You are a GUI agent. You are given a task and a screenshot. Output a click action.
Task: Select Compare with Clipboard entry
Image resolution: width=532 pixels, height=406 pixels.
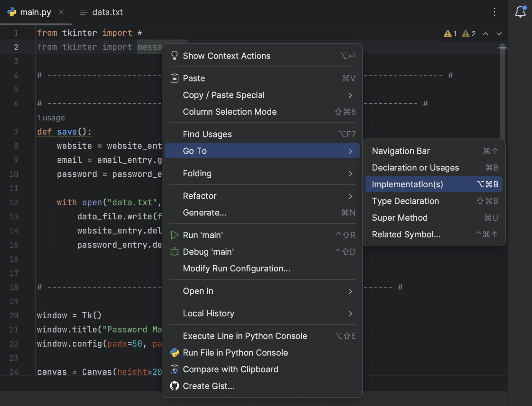point(262,369)
